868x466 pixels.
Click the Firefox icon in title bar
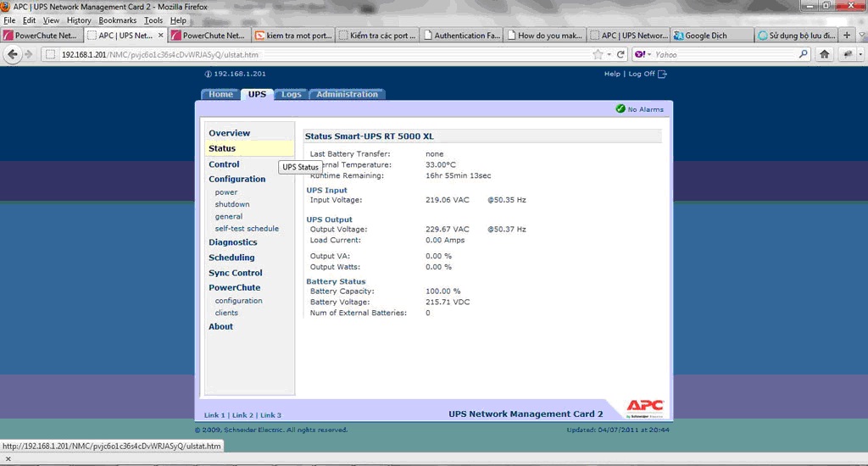coord(6,7)
